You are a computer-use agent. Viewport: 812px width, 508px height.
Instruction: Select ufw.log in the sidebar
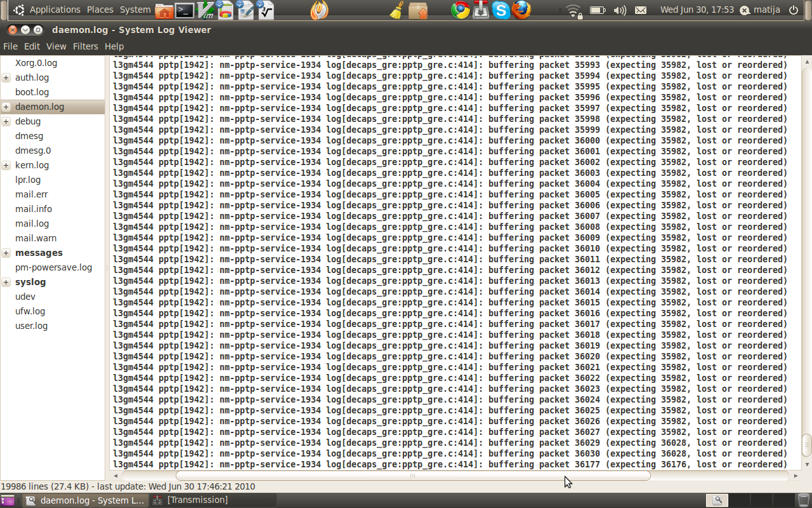click(x=30, y=311)
